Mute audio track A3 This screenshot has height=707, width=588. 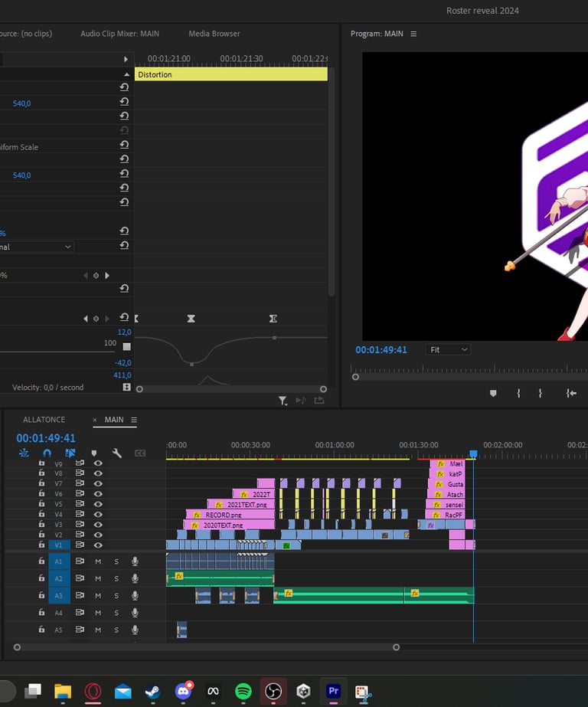pos(98,596)
